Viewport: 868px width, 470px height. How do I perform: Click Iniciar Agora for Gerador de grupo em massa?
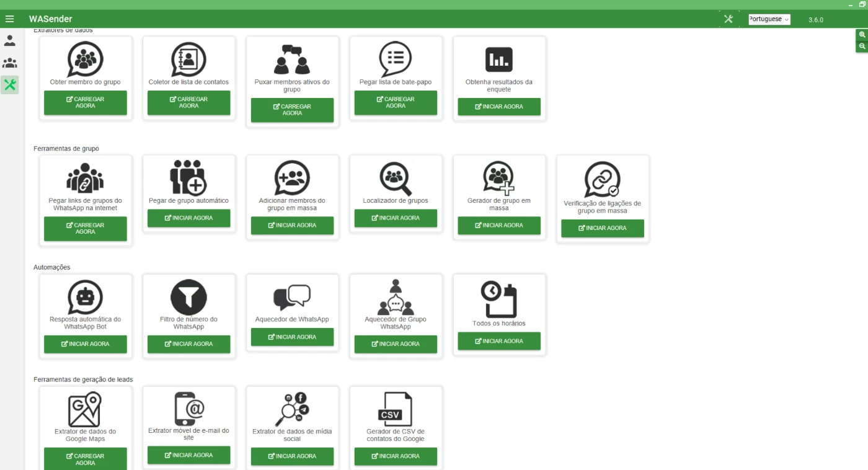pos(499,226)
